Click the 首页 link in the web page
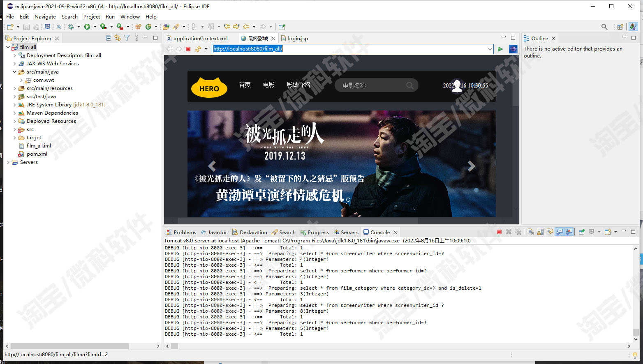Image resolution: width=643 pixels, height=364 pixels. [x=245, y=85]
